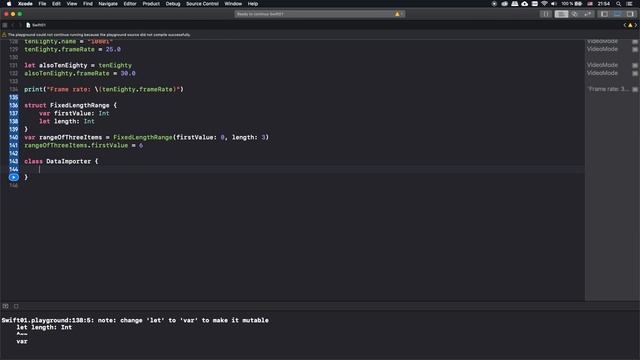This screenshot has height=360, width=640.
Task: Click 'alsoTenEighty.frameRate = 30.0' line
Action: pyautogui.click(x=80, y=73)
